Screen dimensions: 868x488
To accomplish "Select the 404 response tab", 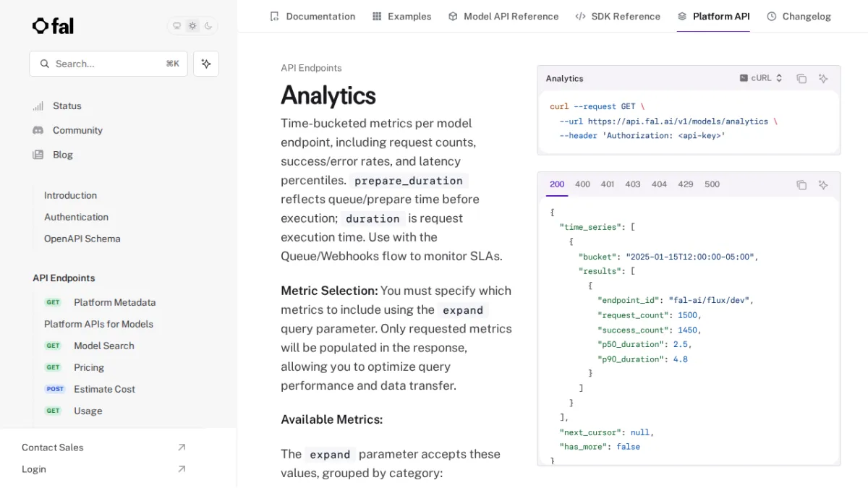I will (x=659, y=184).
